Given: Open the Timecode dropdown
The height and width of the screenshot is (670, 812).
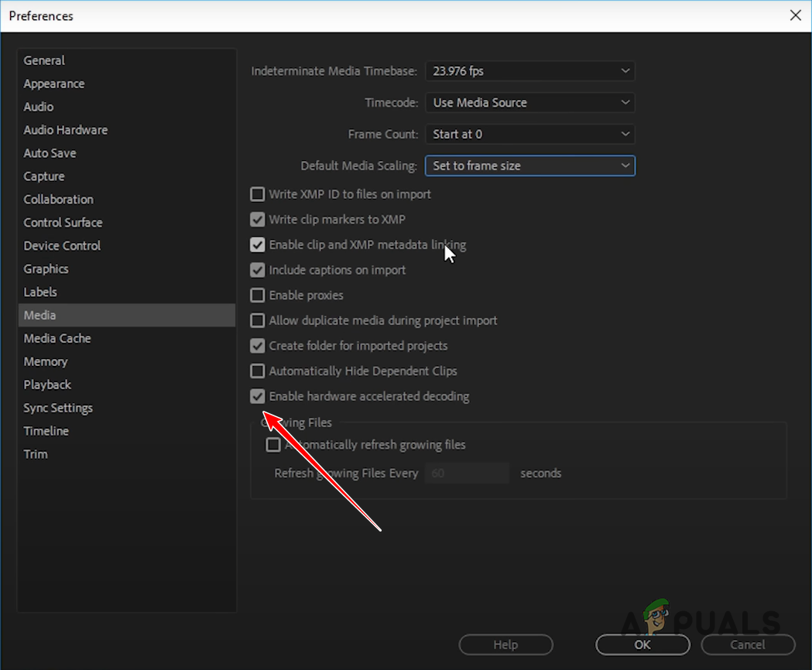Looking at the screenshot, I should [529, 102].
